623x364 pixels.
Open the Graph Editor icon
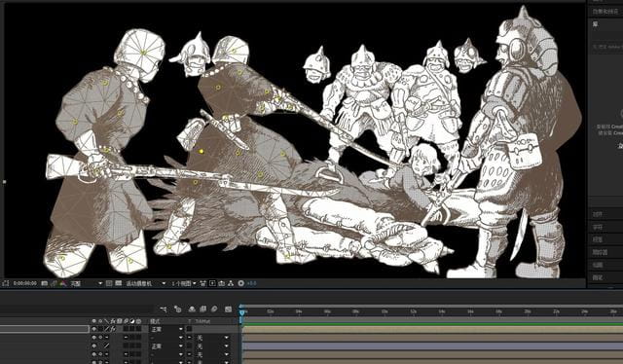[x=228, y=309]
